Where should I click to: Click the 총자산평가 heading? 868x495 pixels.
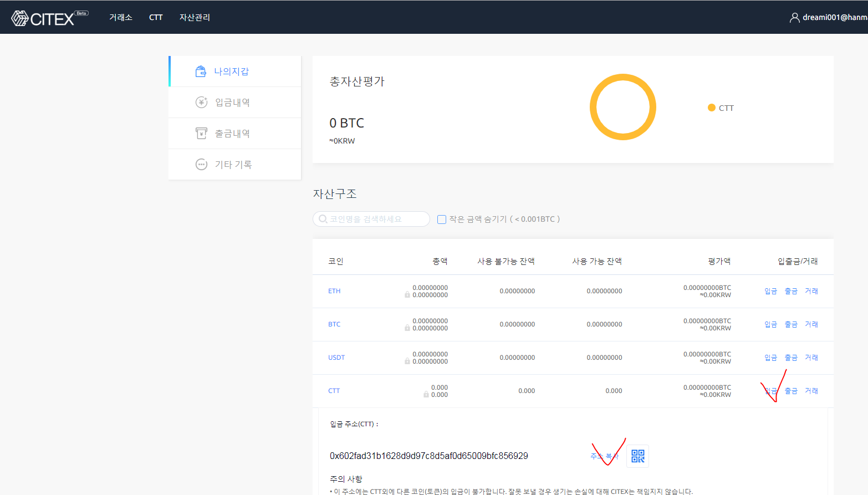[x=357, y=81]
